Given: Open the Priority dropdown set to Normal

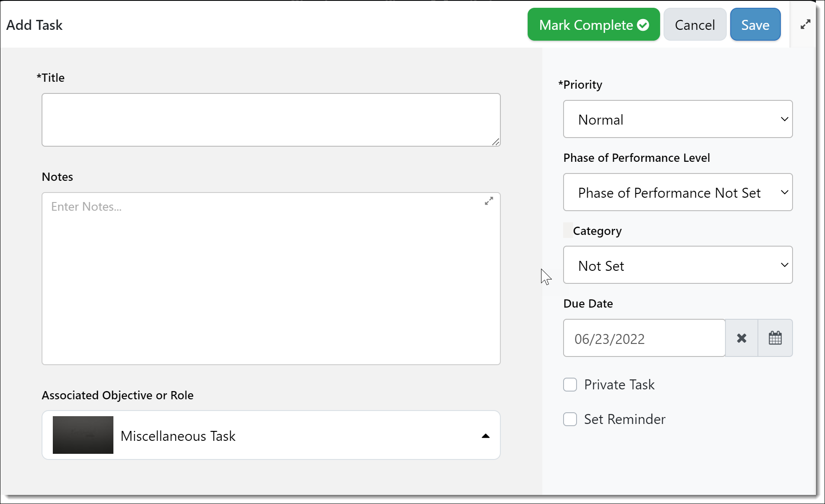Looking at the screenshot, I should coord(677,119).
